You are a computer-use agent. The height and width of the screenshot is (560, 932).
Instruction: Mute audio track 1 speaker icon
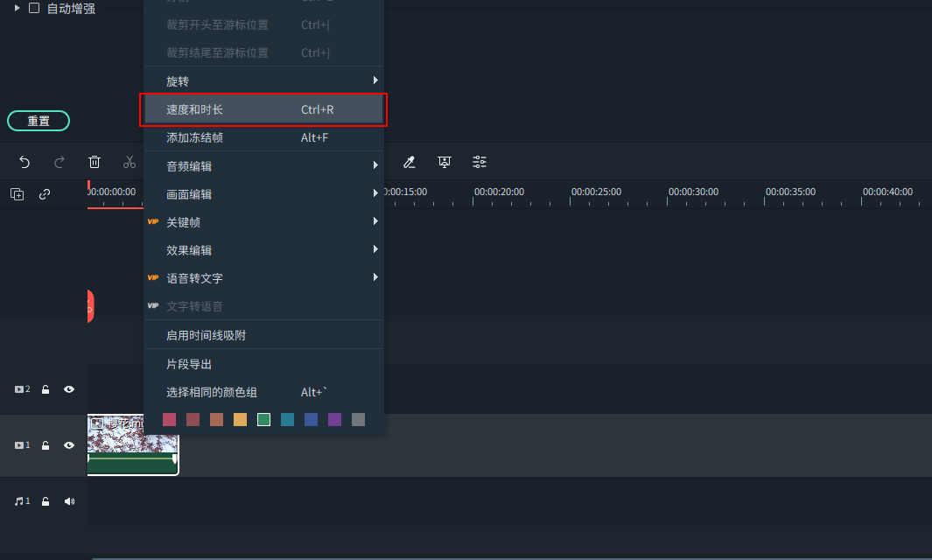pos(69,501)
